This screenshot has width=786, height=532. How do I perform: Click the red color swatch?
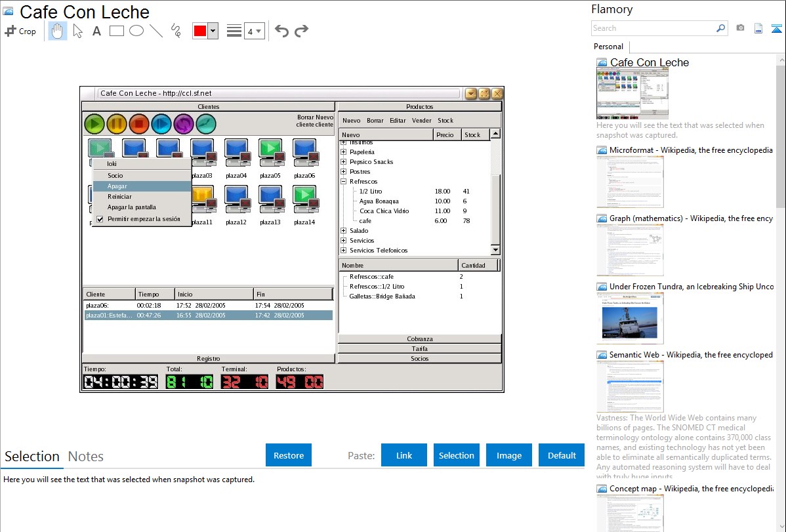(x=200, y=31)
